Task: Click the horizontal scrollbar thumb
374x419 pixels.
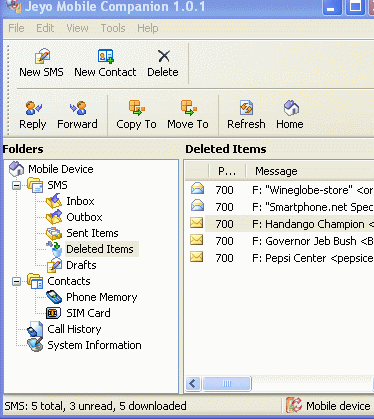Action: tap(227, 383)
